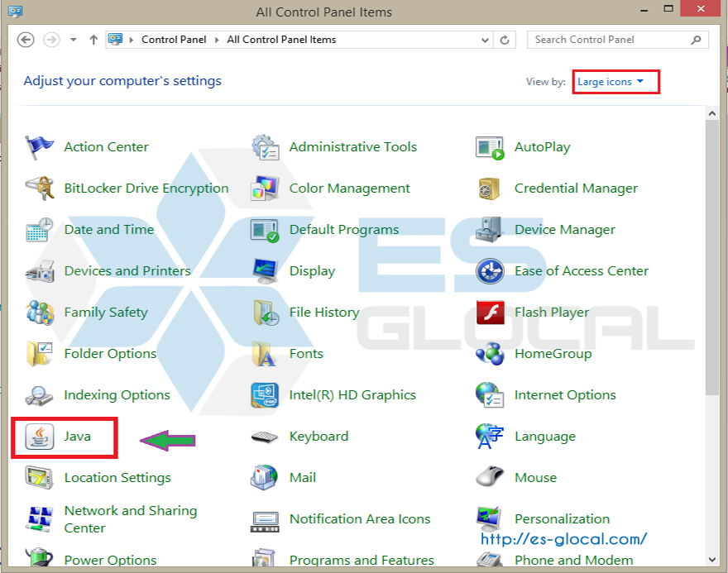This screenshot has width=728, height=573.
Task: Expand arrow after Control Panel breadcrumb
Action: (x=217, y=40)
